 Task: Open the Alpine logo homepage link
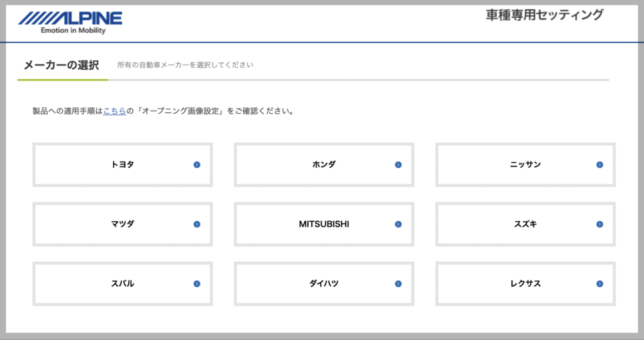(70, 23)
